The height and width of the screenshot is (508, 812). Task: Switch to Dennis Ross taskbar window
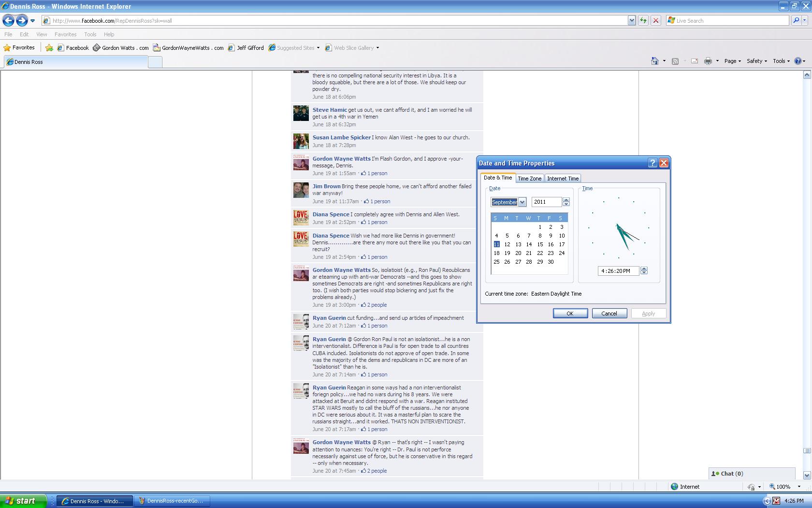click(x=95, y=501)
